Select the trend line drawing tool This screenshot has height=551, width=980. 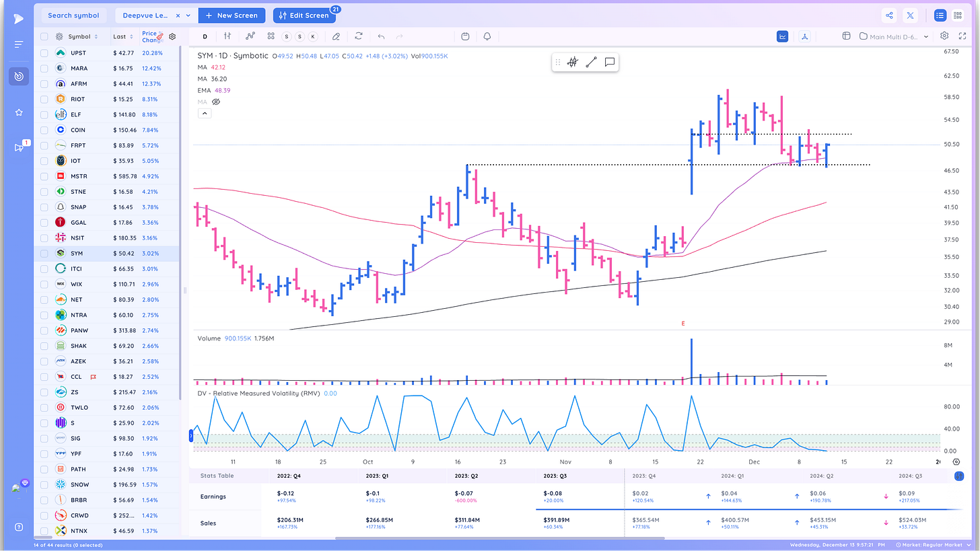pos(591,62)
